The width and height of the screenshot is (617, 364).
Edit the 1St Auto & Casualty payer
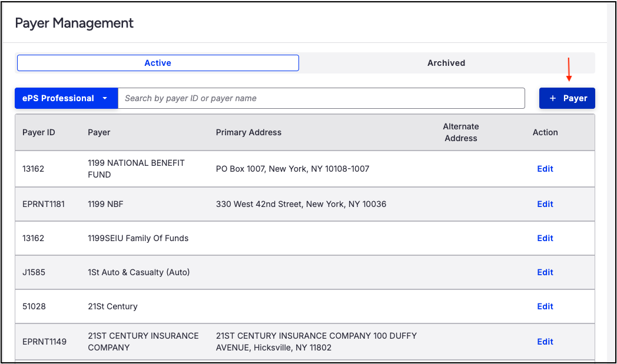[545, 272]
